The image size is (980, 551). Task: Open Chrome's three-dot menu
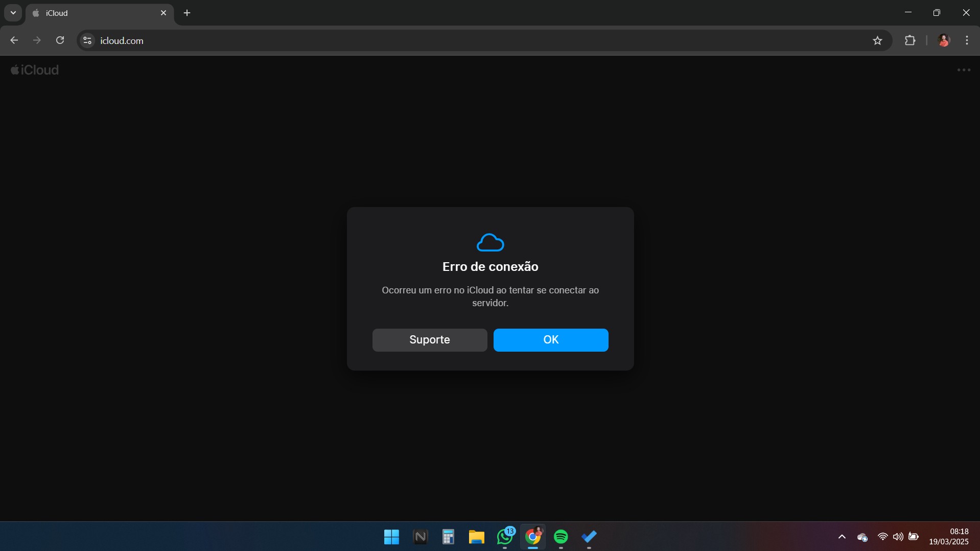click(x=966, y=40)
